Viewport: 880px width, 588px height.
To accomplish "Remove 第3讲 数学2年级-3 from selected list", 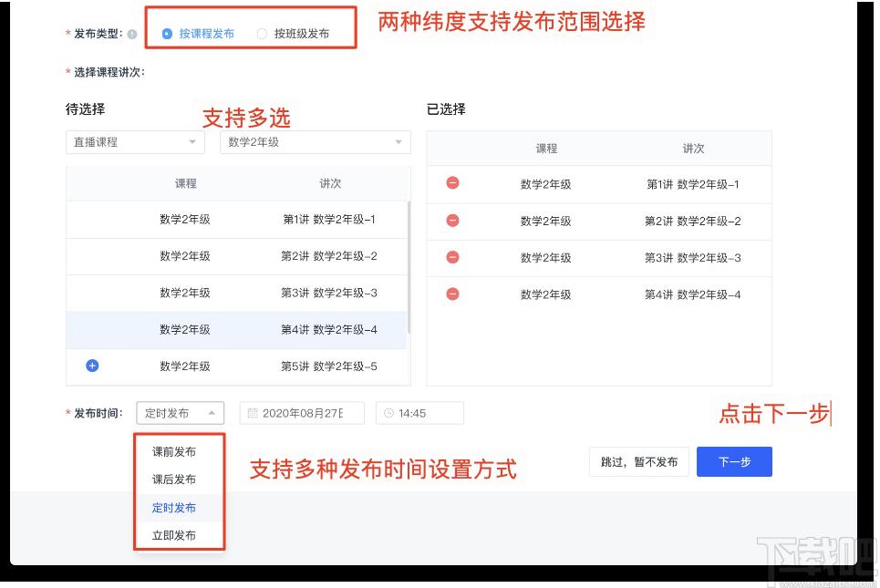I will click(452, 257).
